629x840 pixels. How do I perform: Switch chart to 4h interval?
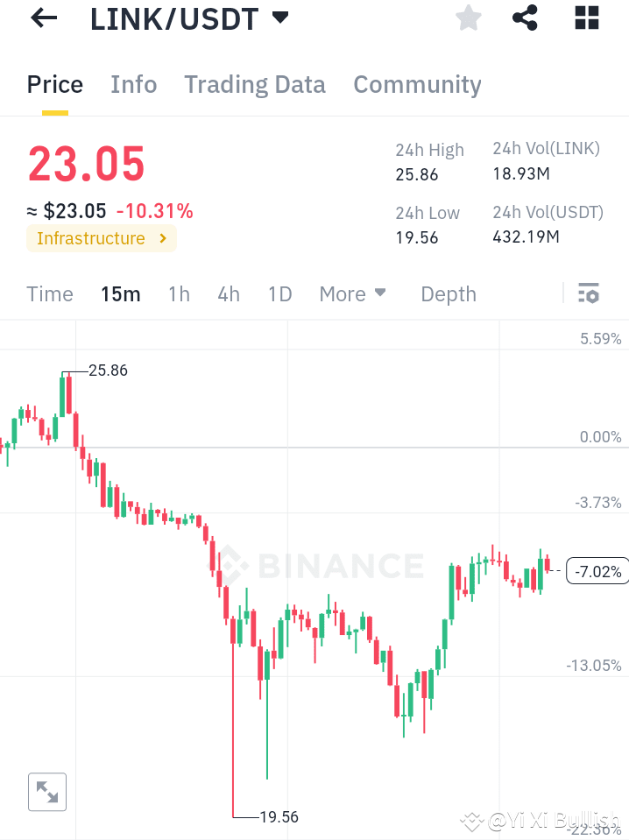click(x=229, y=294)
